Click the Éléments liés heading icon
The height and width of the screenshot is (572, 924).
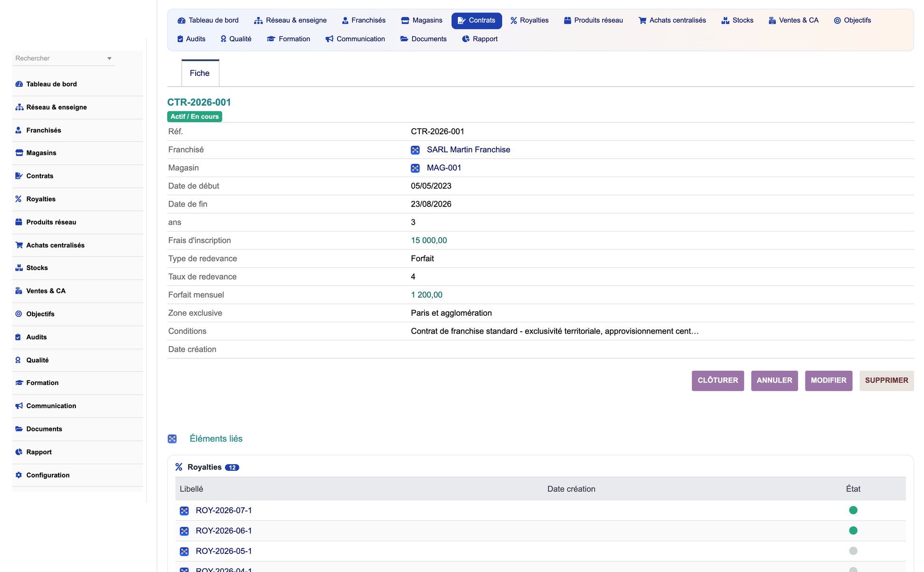coord(172,439)
